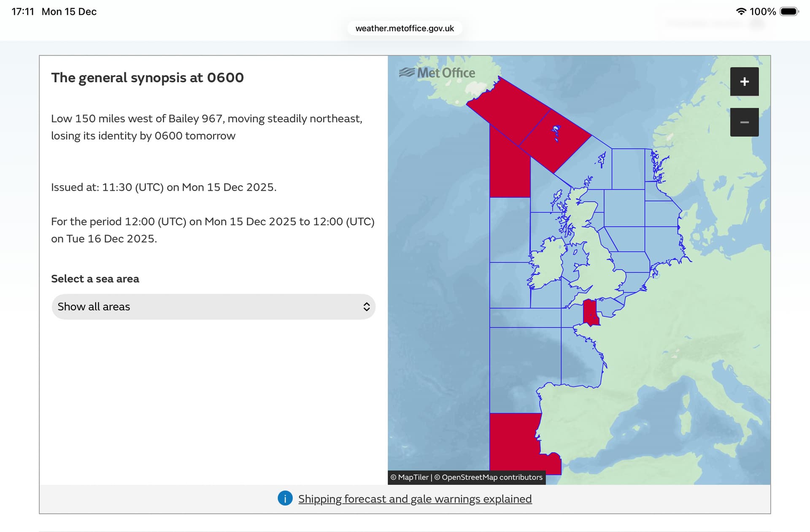
Task: Click the dropdown up-down chevron arrows
Action: click(366, 307)
